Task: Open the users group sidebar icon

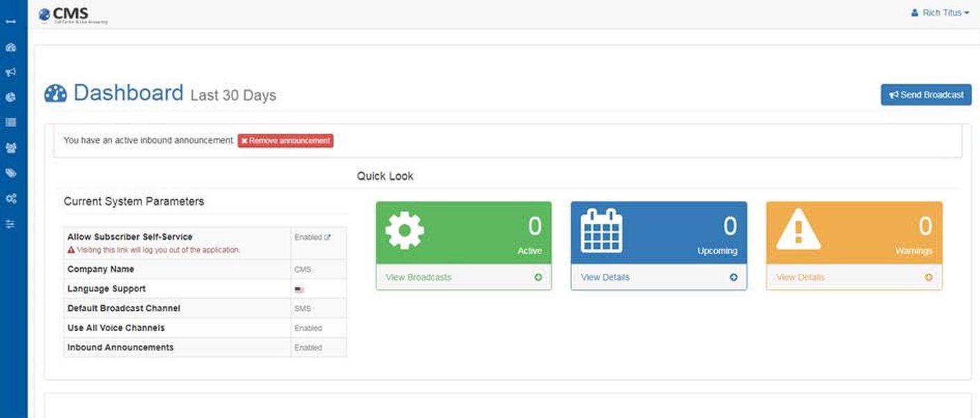Action: pyautogui.click(x=10, y=148)
